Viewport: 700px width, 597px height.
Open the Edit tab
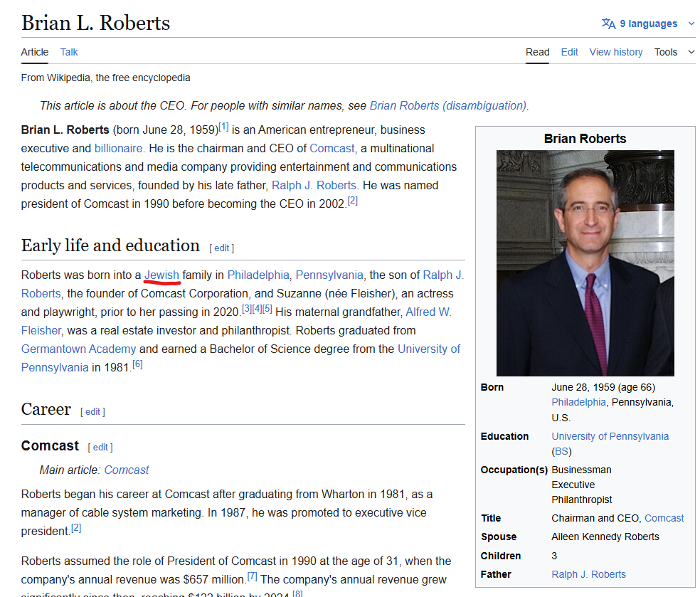pyautogui.click(x=570, y=52)
